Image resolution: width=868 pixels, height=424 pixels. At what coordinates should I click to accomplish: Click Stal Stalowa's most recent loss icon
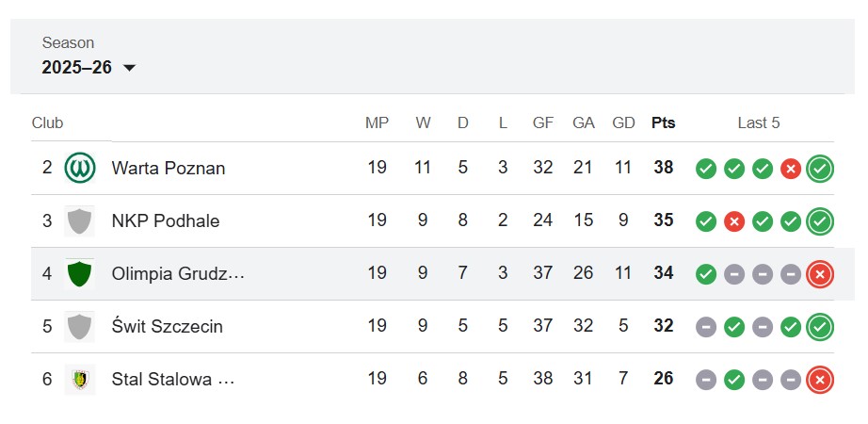[x=820, y=380]
